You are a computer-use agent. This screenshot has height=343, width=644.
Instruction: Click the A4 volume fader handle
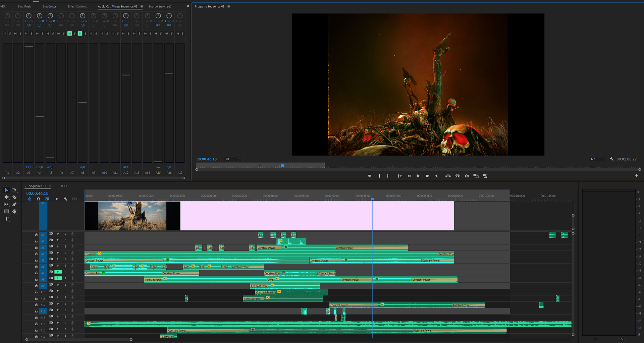click(40, 117)
